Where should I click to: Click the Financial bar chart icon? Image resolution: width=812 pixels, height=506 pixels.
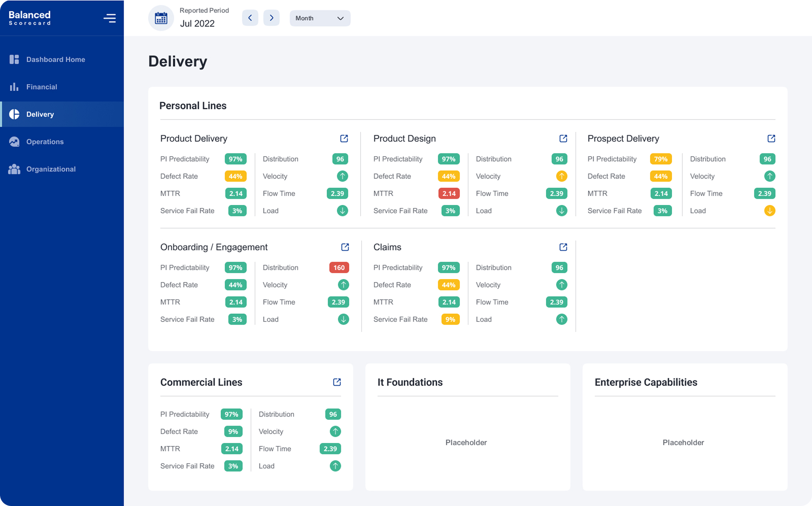click(14, 86)
